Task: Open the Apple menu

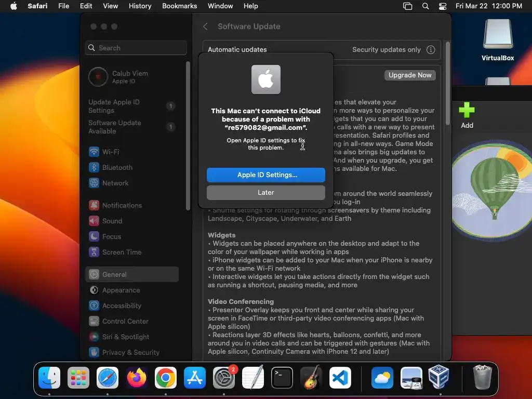Action: tap(14, 6)
